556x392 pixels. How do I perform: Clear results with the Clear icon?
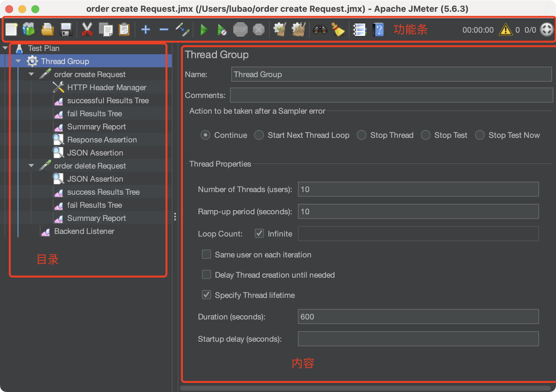pyautogui.click(x=280, y=30)
